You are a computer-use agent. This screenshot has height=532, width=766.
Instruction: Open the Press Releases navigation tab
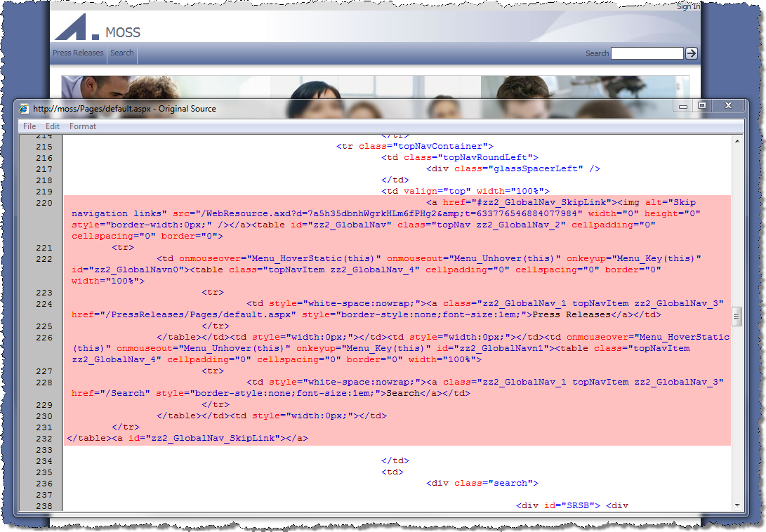click(78, 53)
